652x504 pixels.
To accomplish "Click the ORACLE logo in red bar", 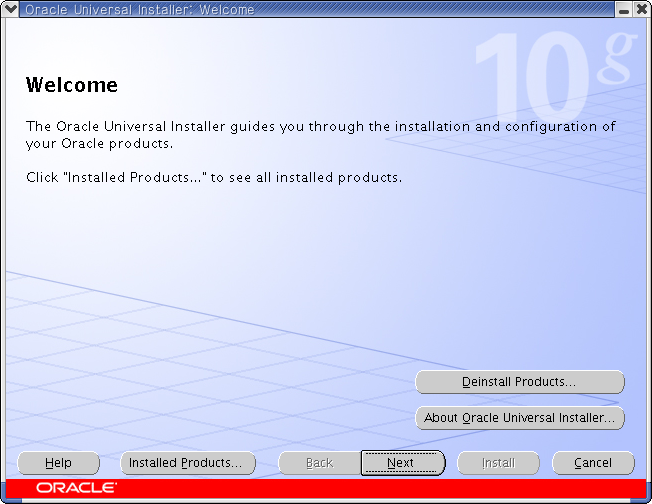I will (77, 487).
